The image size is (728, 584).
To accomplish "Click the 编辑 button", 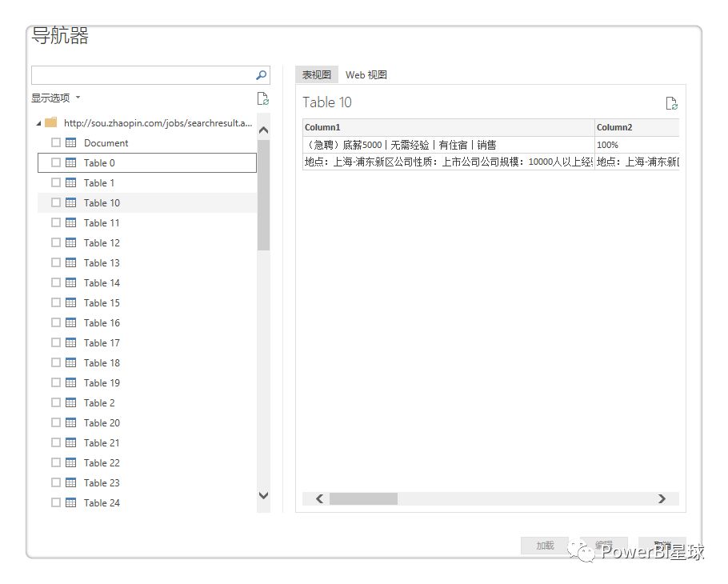I will point(604,546).
